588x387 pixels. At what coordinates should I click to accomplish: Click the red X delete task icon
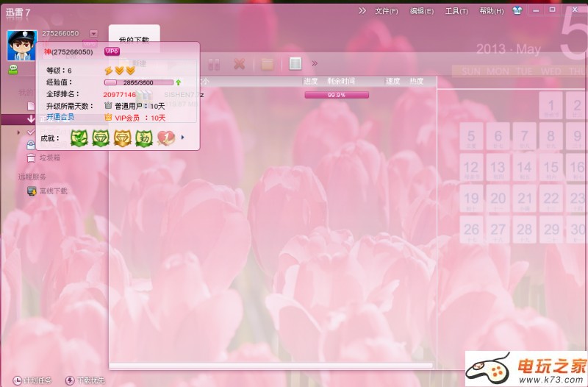tap(239, 64)
